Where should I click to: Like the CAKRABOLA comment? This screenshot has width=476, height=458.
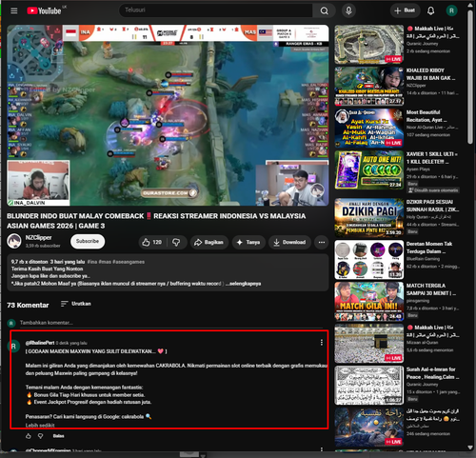[x=29, y=436]
